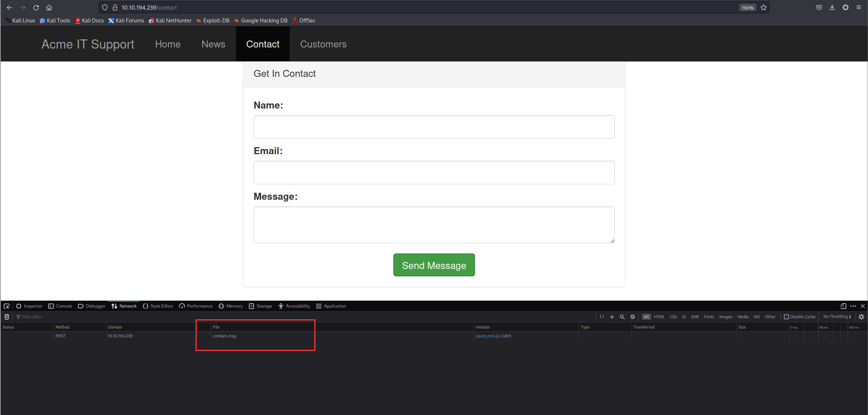Toggle the JS request filter

(684, 317)
